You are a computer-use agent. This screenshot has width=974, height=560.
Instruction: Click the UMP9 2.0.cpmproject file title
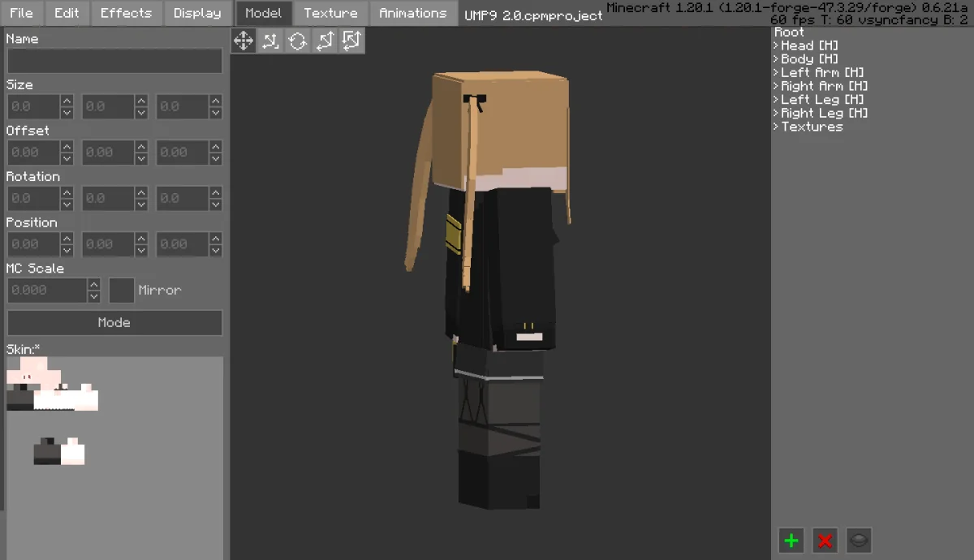(533, 15)
